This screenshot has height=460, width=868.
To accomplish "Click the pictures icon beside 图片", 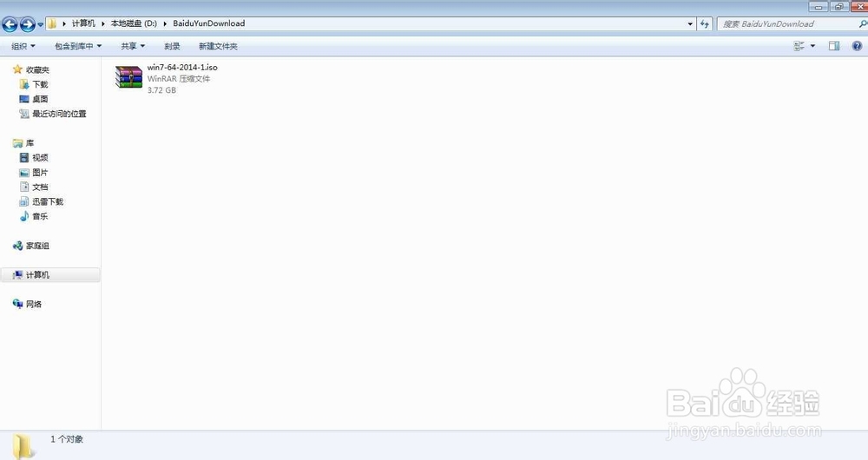I will (24, 172).
